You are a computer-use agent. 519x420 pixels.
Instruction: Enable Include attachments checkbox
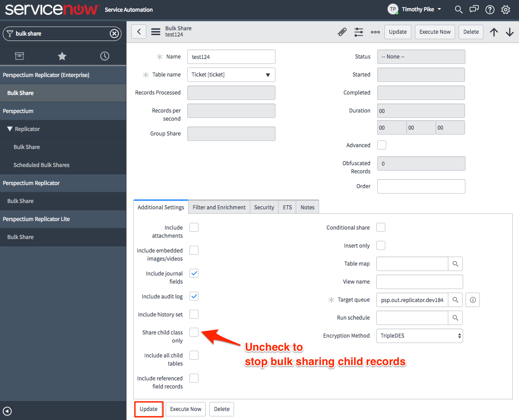coord(194,227)
